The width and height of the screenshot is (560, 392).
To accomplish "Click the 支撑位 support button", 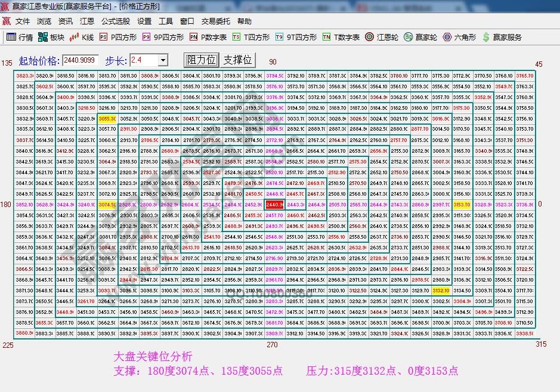I will click(238, 60).
